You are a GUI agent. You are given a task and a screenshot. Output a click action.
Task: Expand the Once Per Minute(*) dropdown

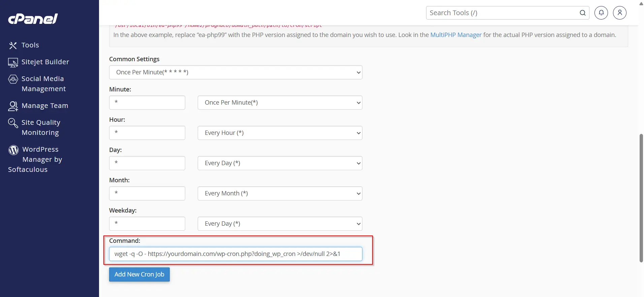tap(280, 103)
